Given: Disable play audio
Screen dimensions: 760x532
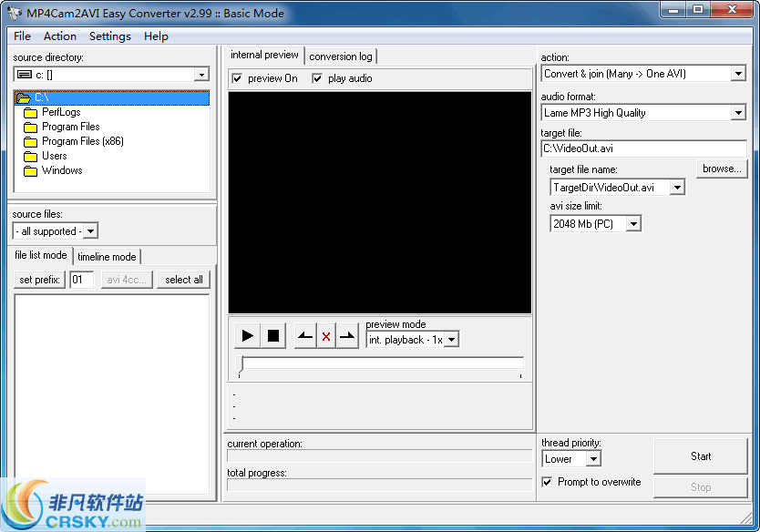Looking at the screenshot, I should [x=318, y=78].
